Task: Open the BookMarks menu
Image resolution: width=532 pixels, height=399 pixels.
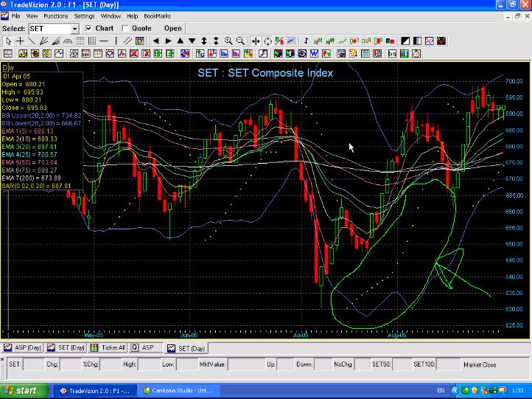Action: coord(157,16)
